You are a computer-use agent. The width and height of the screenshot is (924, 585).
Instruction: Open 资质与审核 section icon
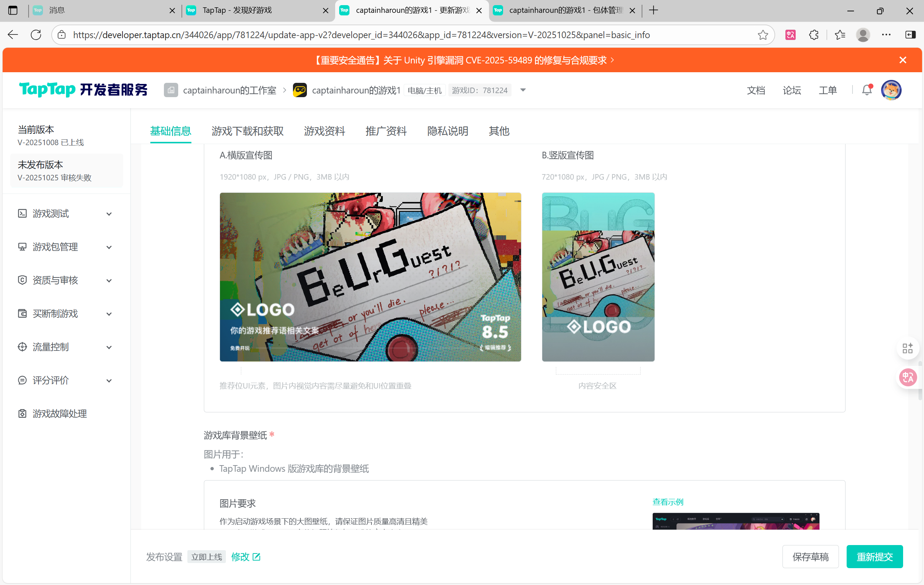pyautogui.click(x=22, y=280)
